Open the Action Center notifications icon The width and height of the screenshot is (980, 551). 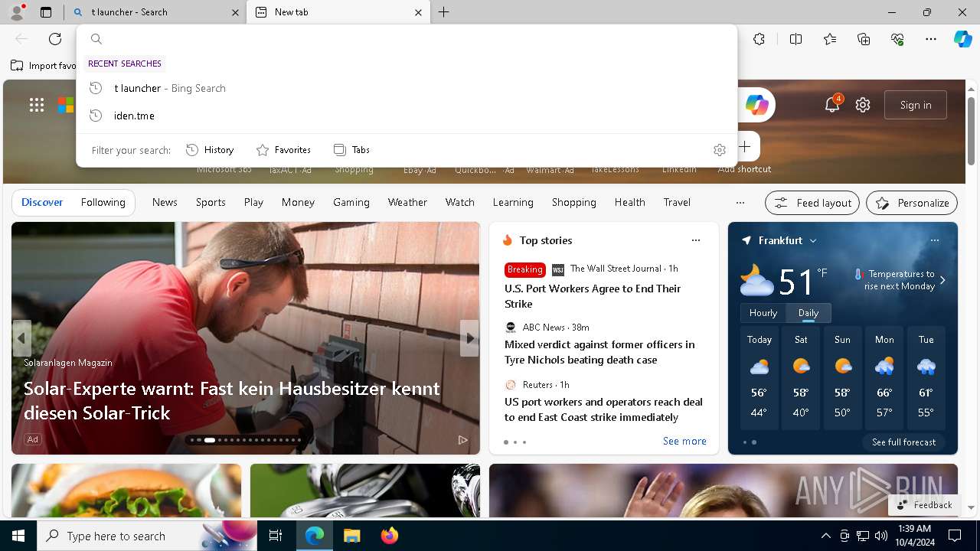[955, 536]
